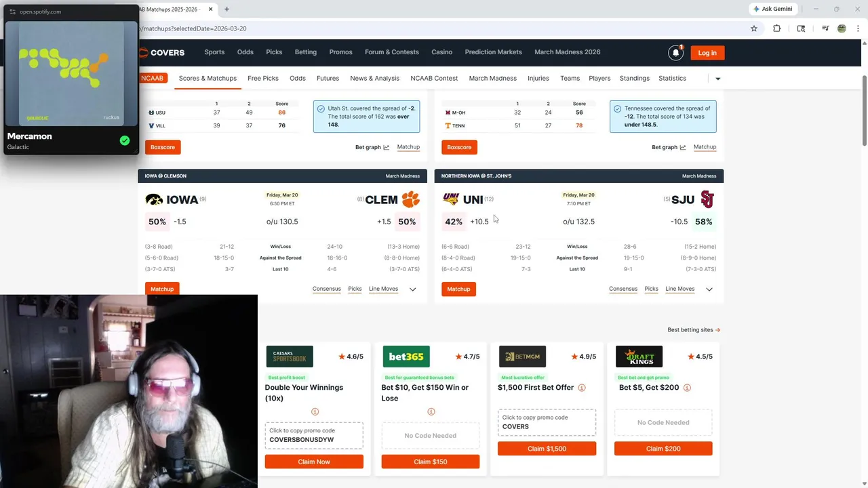
Task: Click the Claim $150 bet365 button
Action: click(x=431, y=462)
